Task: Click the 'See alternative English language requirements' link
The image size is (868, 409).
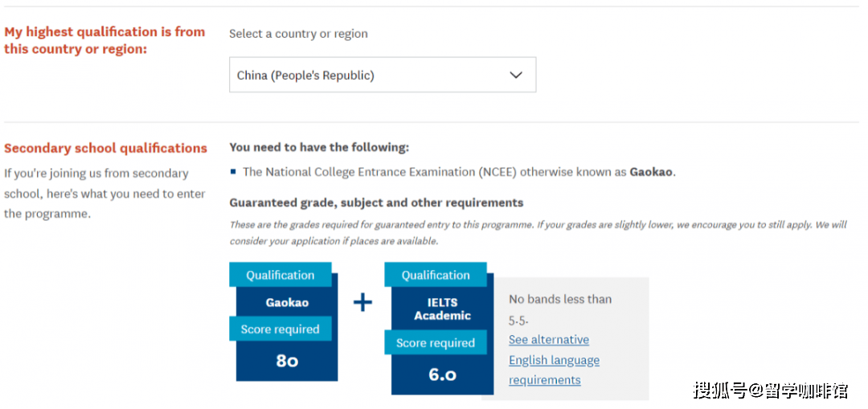Action: click(554, 360)
